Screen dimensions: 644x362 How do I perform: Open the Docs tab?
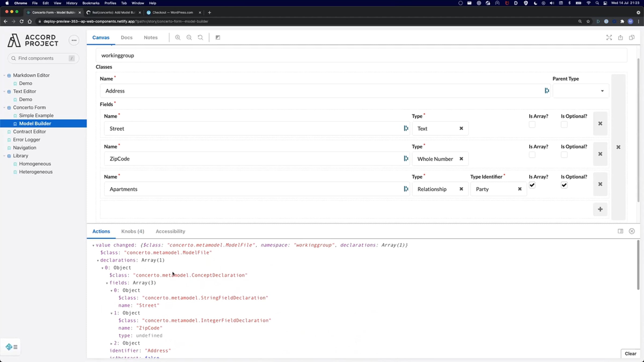coord(126,38)
